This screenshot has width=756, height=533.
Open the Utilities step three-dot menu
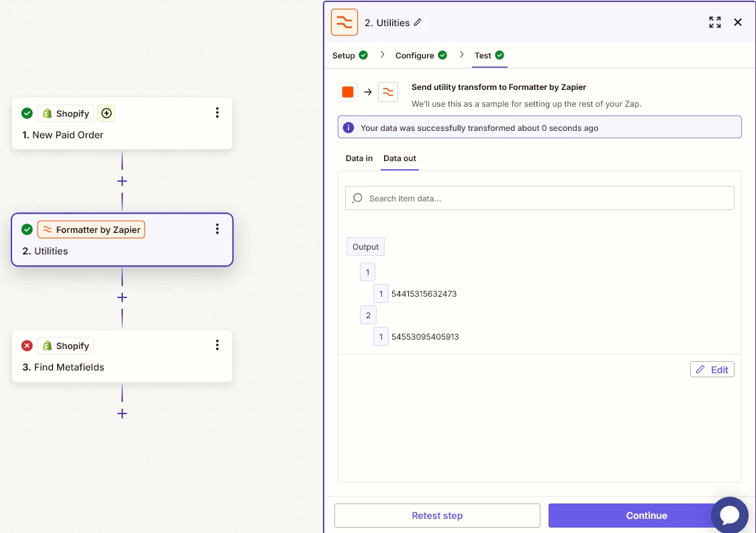[218, 229]
